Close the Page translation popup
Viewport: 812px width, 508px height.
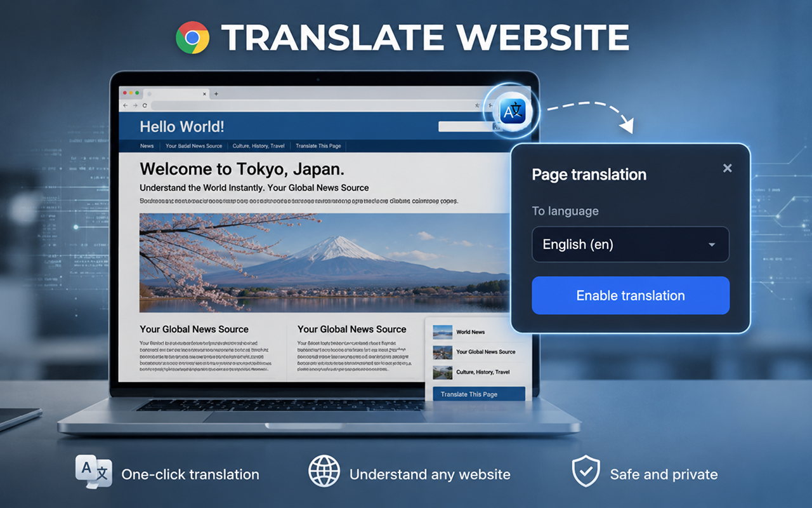(728, 168)
